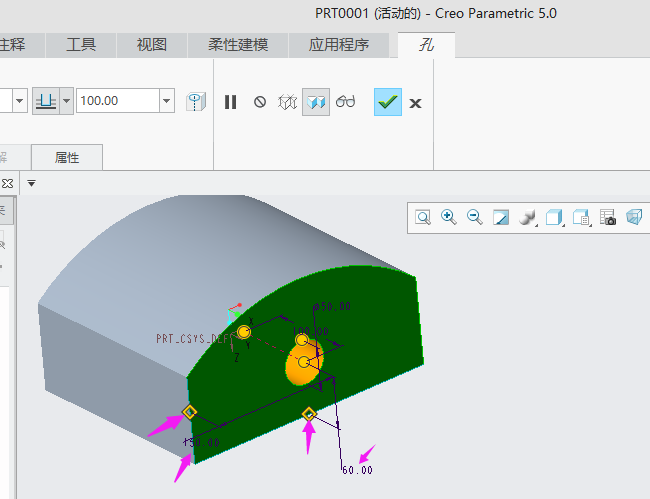Cancel the hole feature with the X
This screenshot has height=499, width=650.
point(415,103)
